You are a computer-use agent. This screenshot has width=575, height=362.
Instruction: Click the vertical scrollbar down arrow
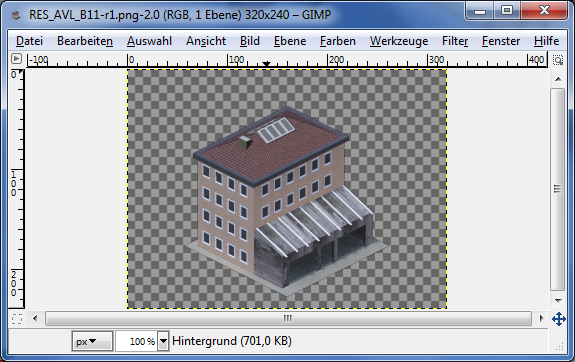pos(558,301)
